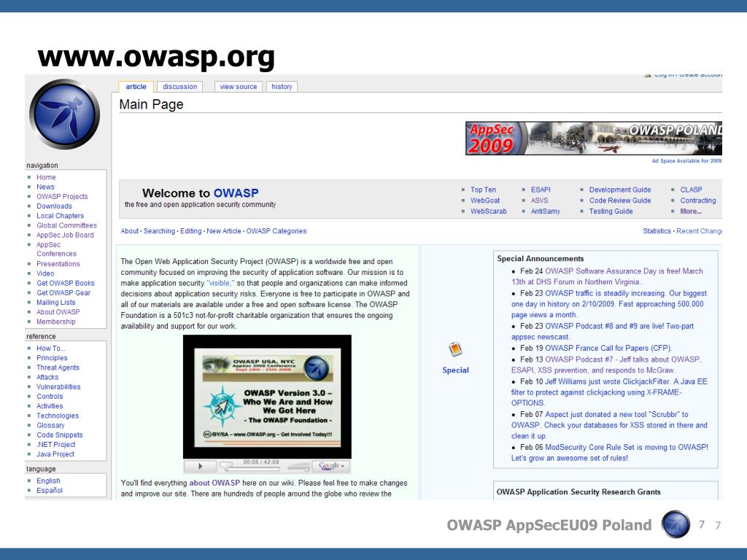Image resolution: width=747 pixels, height=560 pixels.
Task: Open the Development Guide link
Action: (620, 190)
